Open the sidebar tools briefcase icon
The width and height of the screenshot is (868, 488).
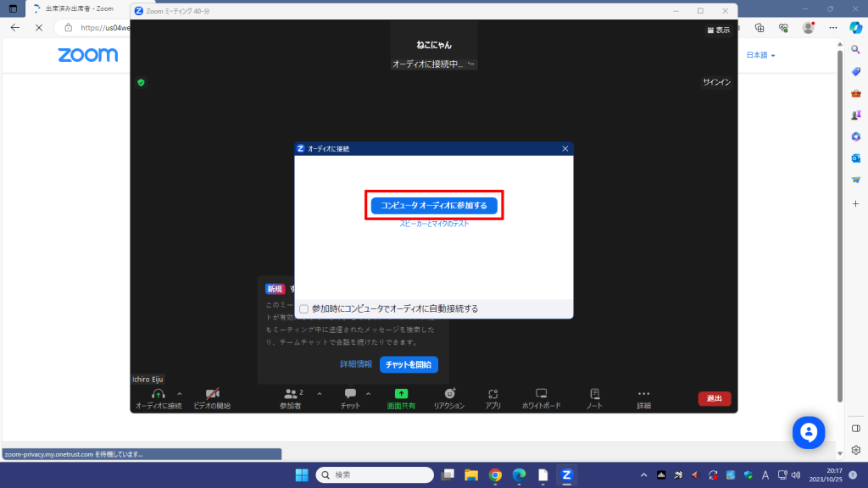[x=856, y=93]
